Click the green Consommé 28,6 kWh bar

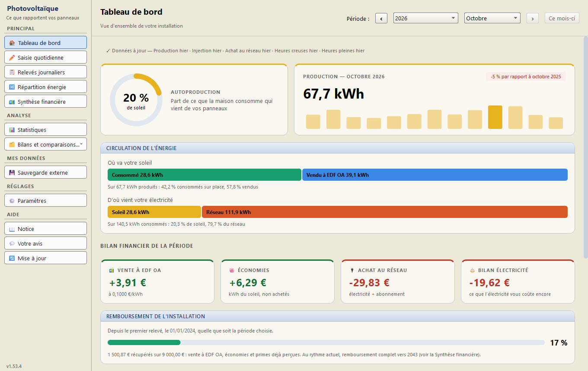205,175
